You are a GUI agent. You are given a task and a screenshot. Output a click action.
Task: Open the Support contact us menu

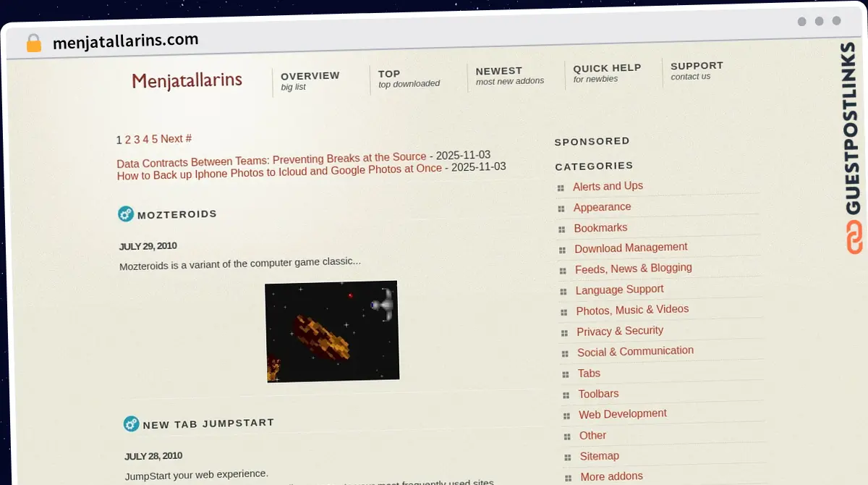(697, 70)
